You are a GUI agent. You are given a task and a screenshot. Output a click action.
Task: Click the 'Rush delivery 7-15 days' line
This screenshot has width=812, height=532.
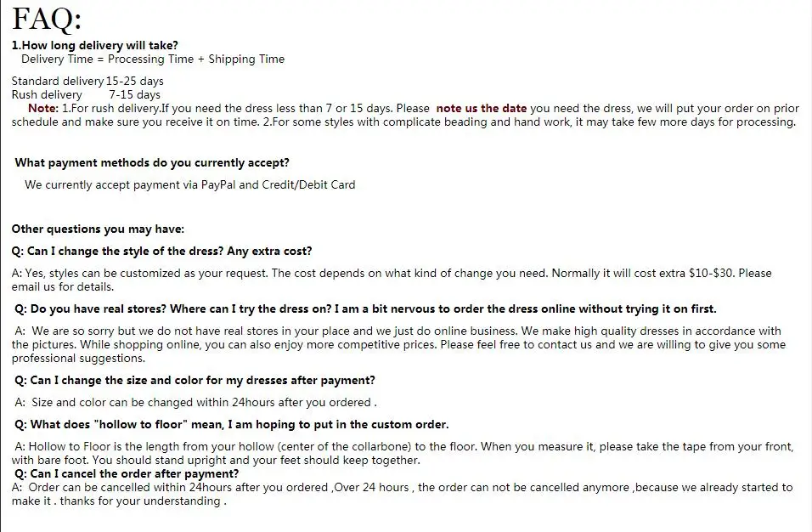(x=86, y=95)
